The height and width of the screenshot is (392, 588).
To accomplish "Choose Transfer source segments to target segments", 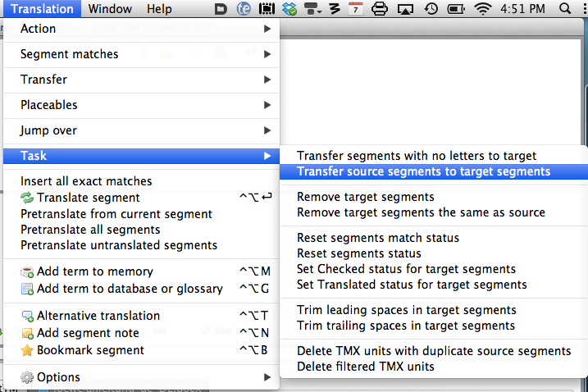I will click(423, 171).
